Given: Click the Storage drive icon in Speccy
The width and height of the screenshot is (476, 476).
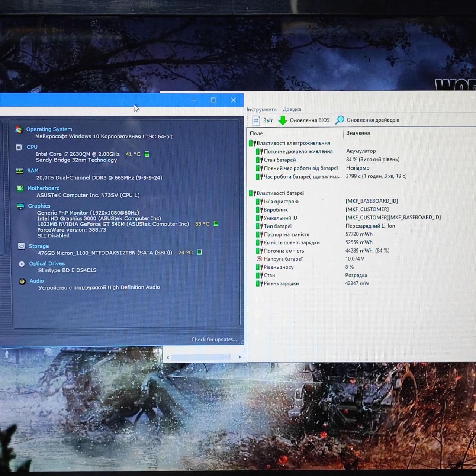Looking at the screenshot, I should [x=22, y=246].
